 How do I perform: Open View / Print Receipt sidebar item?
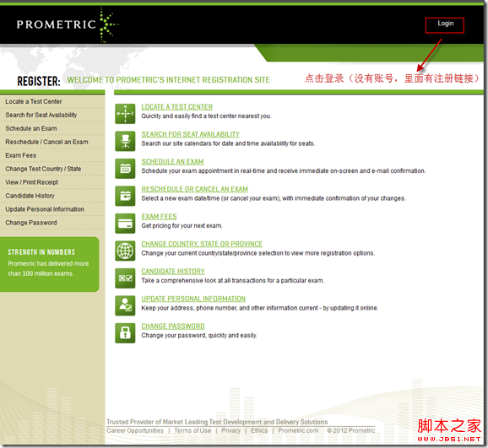click(32, 182)
